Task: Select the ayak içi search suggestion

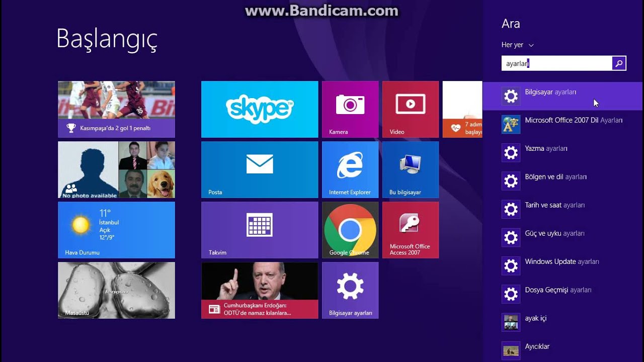Action: point(563,322)
